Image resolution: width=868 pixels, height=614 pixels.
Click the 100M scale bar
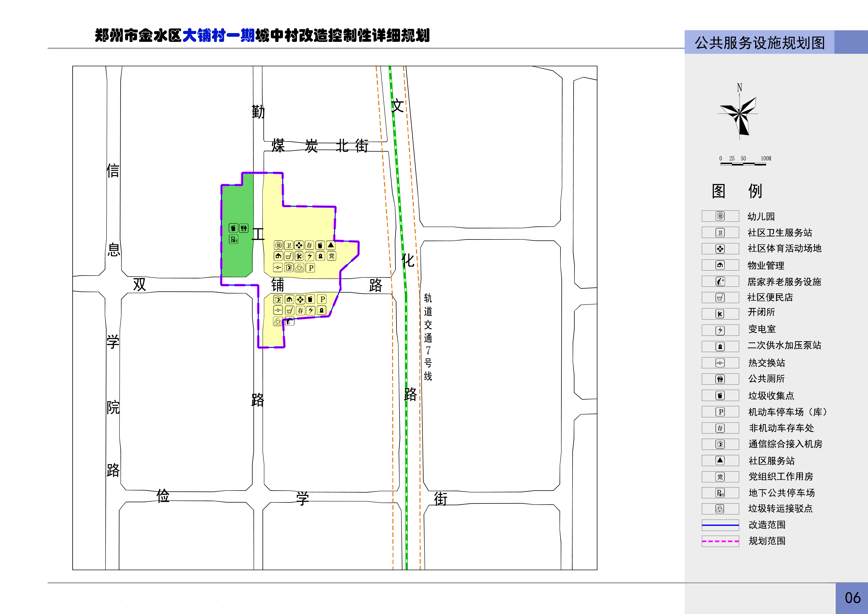[x=743, y=164]
